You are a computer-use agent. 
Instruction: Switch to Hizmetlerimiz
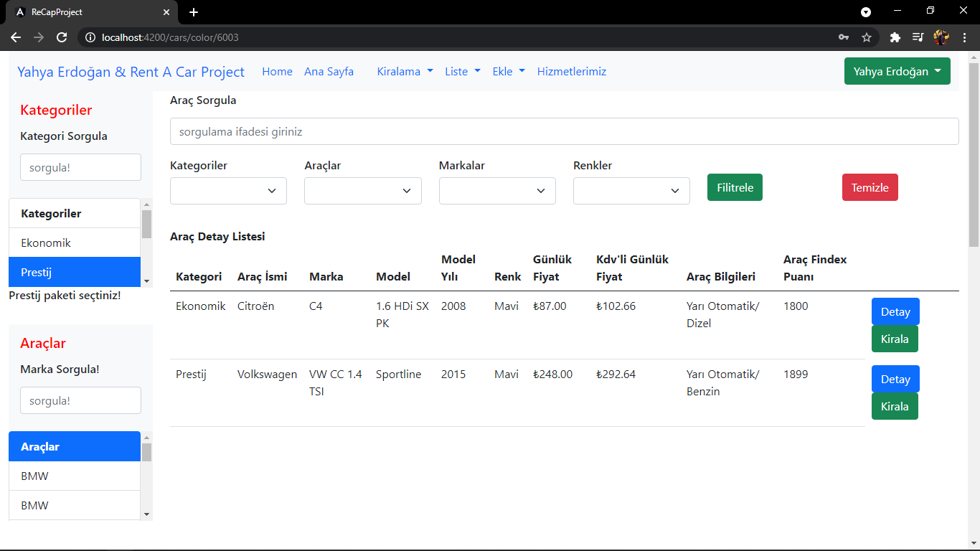[x=571, y=71]
